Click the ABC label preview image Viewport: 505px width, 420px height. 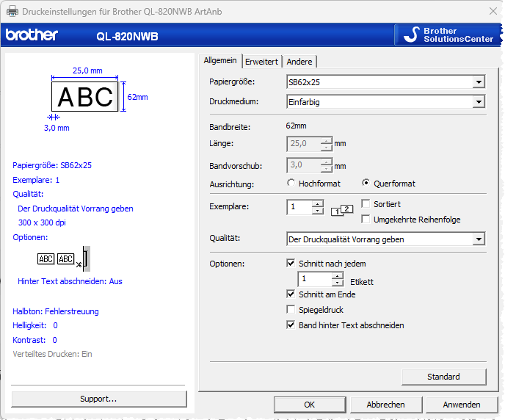pyautogui.click(x=84, y=96)
